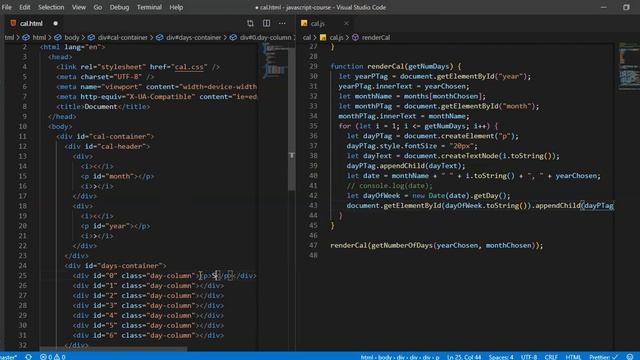Click the horizontal scrollbar under the cal.html editor
Screen dimensions: 640x360
pos(113,349)
